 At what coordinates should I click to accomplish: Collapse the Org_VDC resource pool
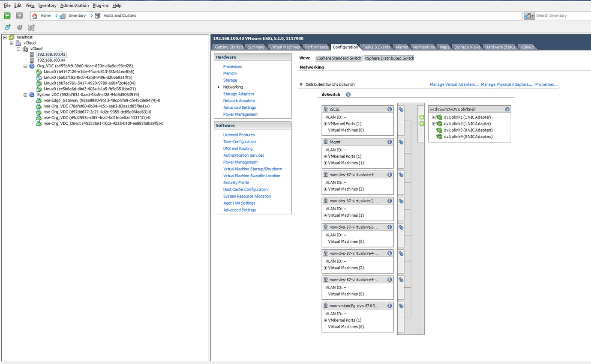[25, 66]
